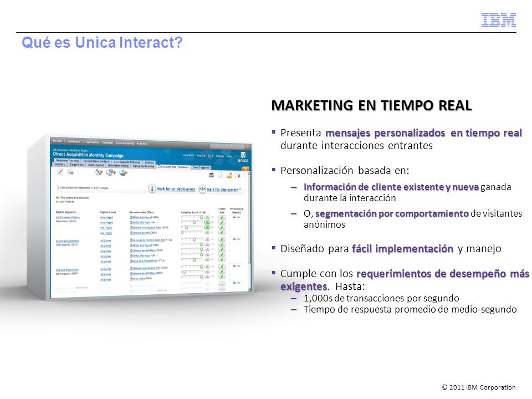Click the delete red X icon in Unica toolbar
Viewport: 532px width, 399px height.
238,175
